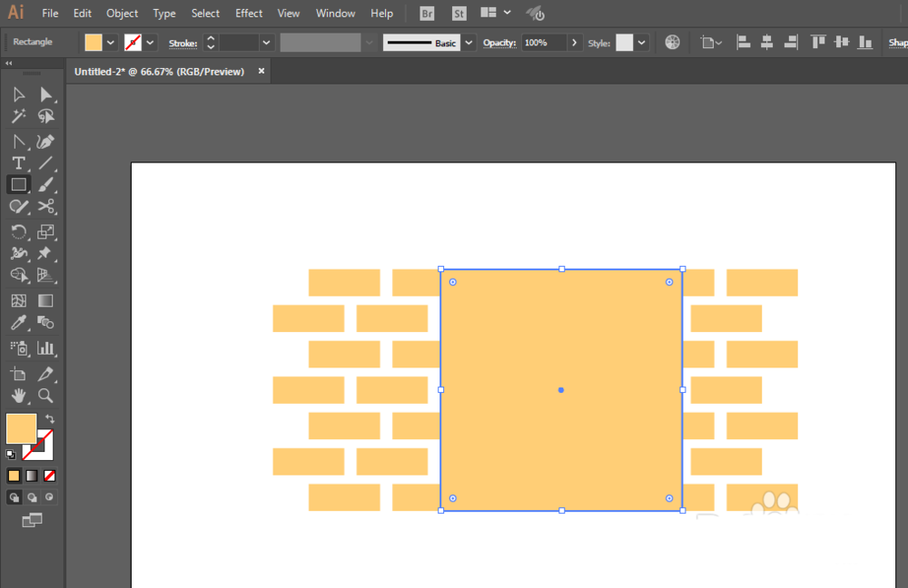Activate the Type tool
The image size is (908, 588).
[18, 163]
